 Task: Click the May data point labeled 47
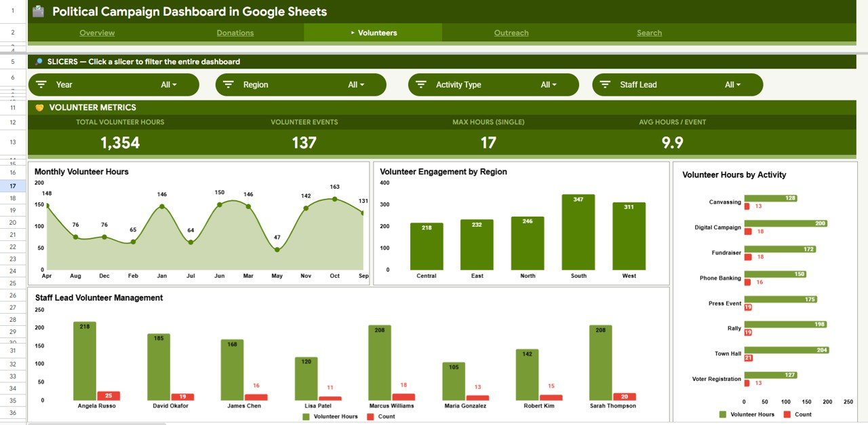pos(277,250)
